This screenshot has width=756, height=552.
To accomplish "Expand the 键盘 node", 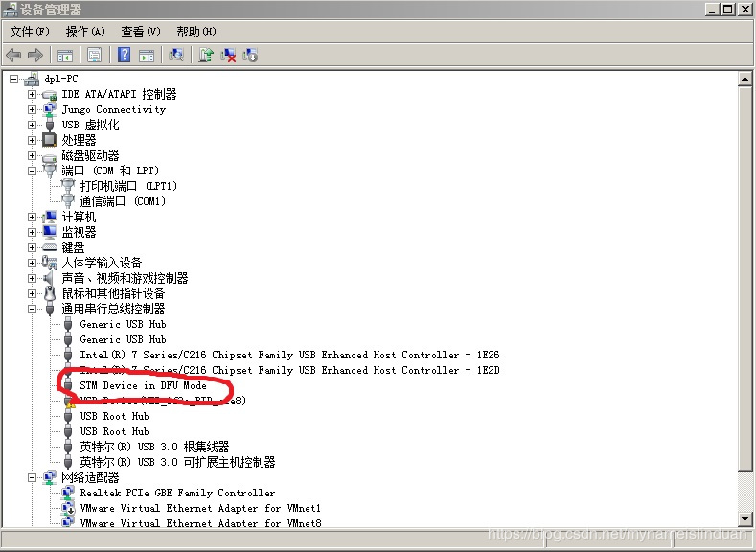I will coord(32,247).
